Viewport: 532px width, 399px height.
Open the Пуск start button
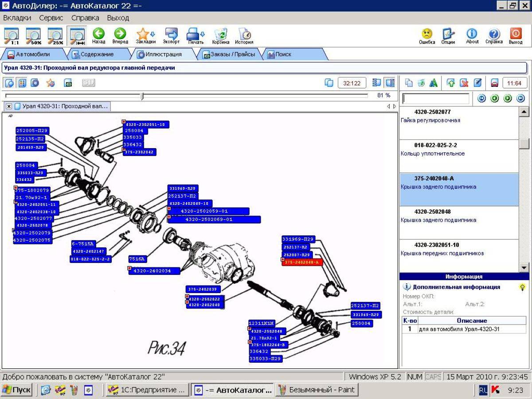[x=17, y=390]
